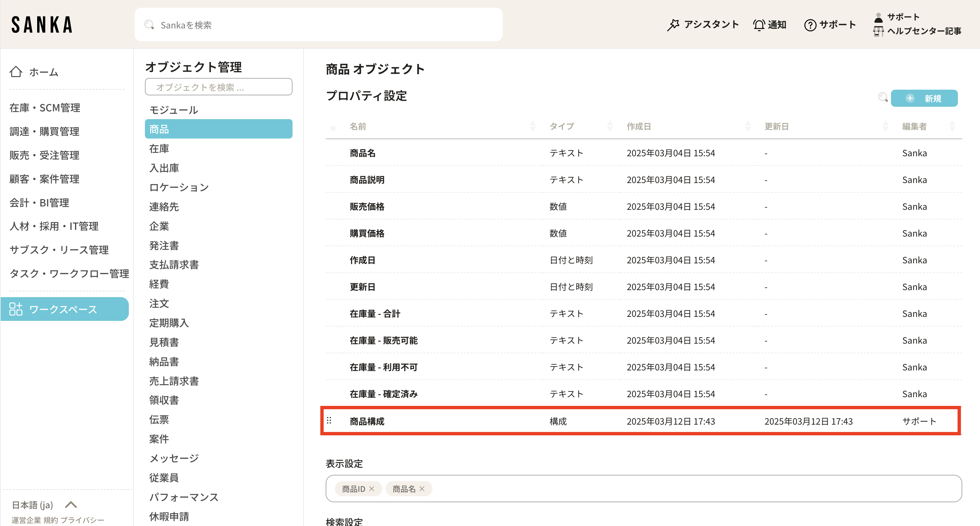Screen dimensions: 980x526
Task: Click the property search magnifier icon
Action: click(x=883, y=97)
